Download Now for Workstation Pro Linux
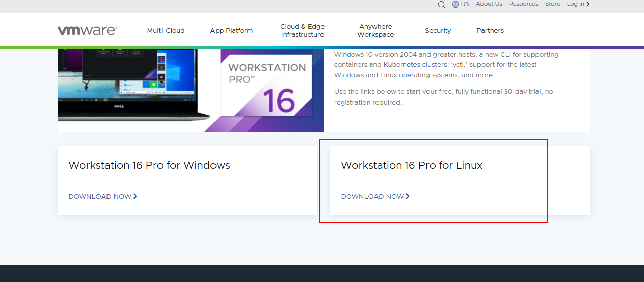The image size is (644, 282). click(375, 196)
